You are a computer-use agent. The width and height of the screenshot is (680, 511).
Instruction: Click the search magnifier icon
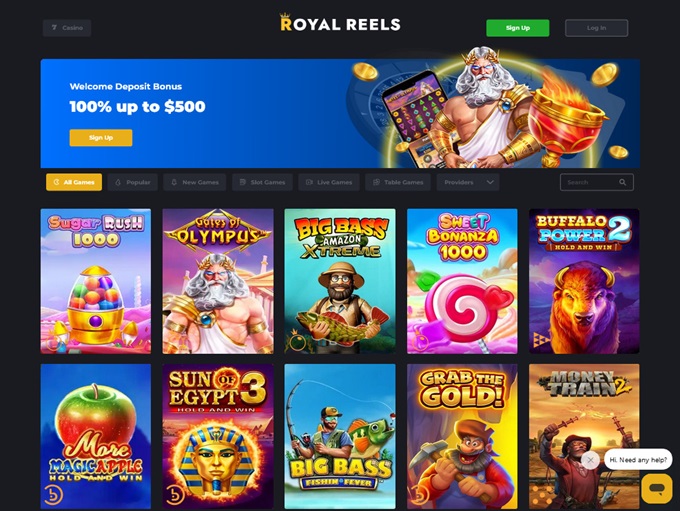pyautogui.click(x=622, y=182)
